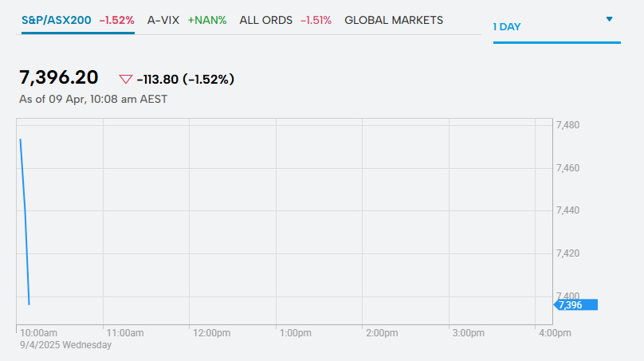Click the -113.80 (-1.52%) change text
This screenshot has height=361, width=644.
186,79
